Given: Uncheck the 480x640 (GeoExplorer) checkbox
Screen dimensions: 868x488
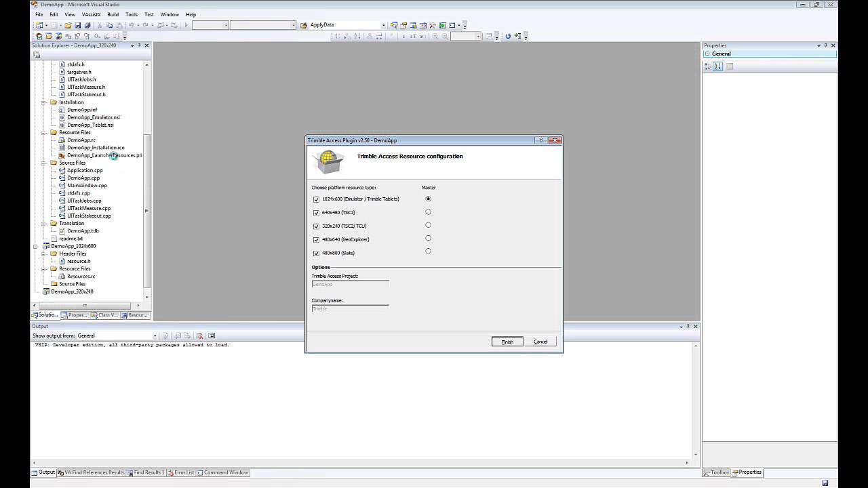Looking at the screenshot, I should 316,240.
